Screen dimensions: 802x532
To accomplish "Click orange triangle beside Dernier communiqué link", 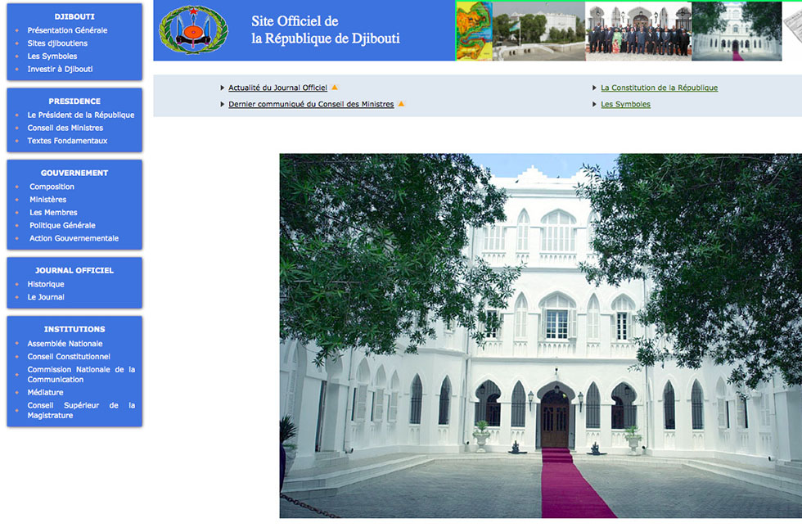I will 401,104.
